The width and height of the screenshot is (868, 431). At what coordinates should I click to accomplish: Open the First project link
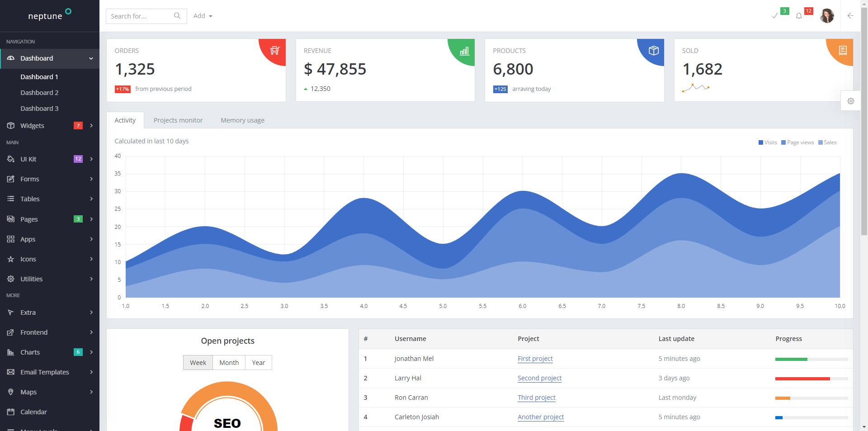[x=535, y=359]
